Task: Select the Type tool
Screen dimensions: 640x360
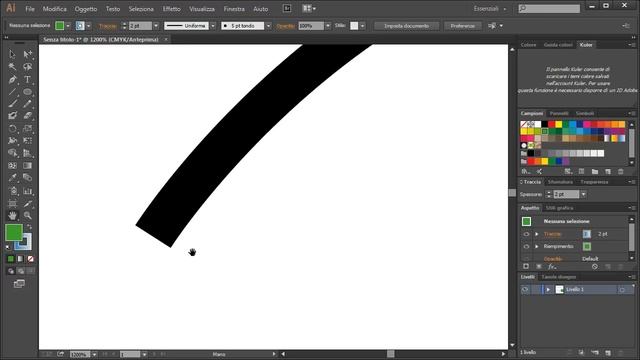Action: tap(27, 79)
